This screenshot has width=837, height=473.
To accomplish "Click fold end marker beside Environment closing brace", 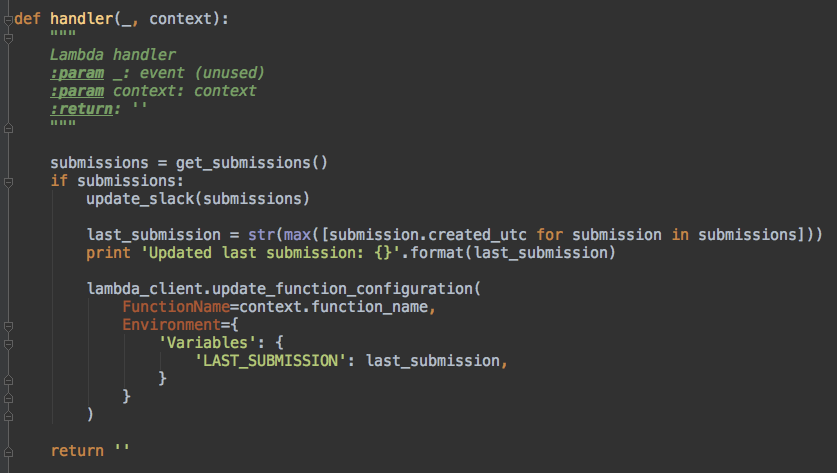I will click(7, 397).
